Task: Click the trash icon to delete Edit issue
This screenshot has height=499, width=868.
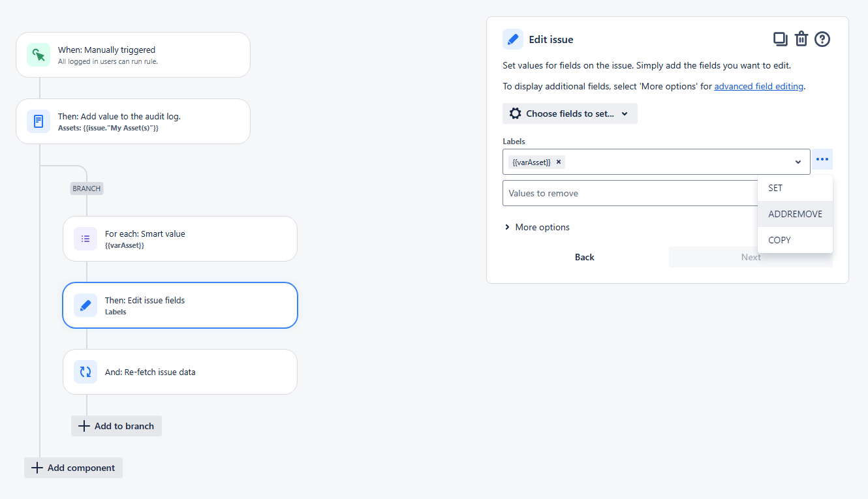Action: [801, 38]
